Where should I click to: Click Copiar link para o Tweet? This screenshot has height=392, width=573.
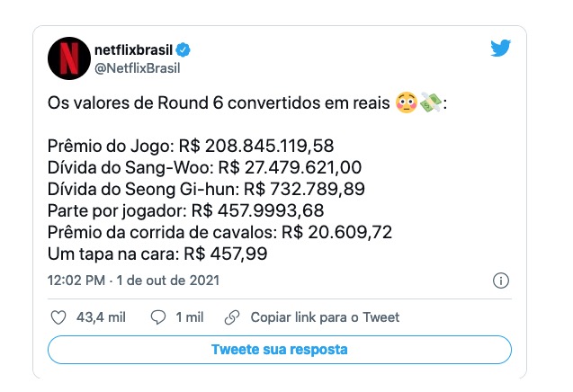[x=325, y=317]
